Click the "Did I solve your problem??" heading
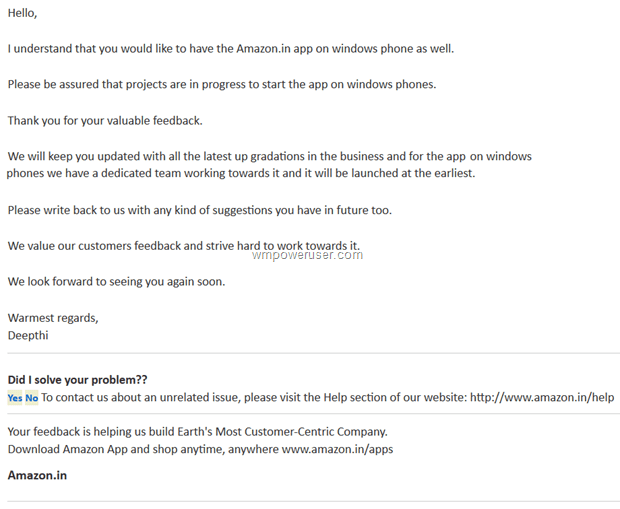 coord(78,380)
